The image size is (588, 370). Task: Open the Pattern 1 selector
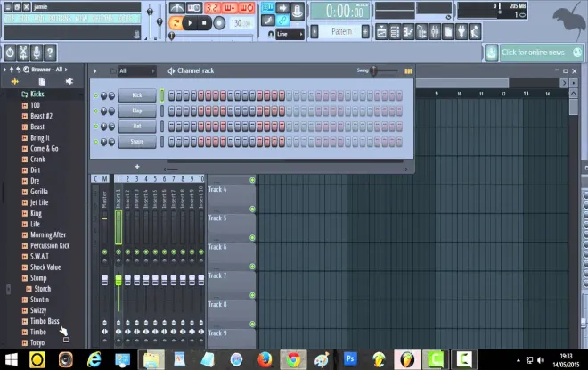(342, 31)
